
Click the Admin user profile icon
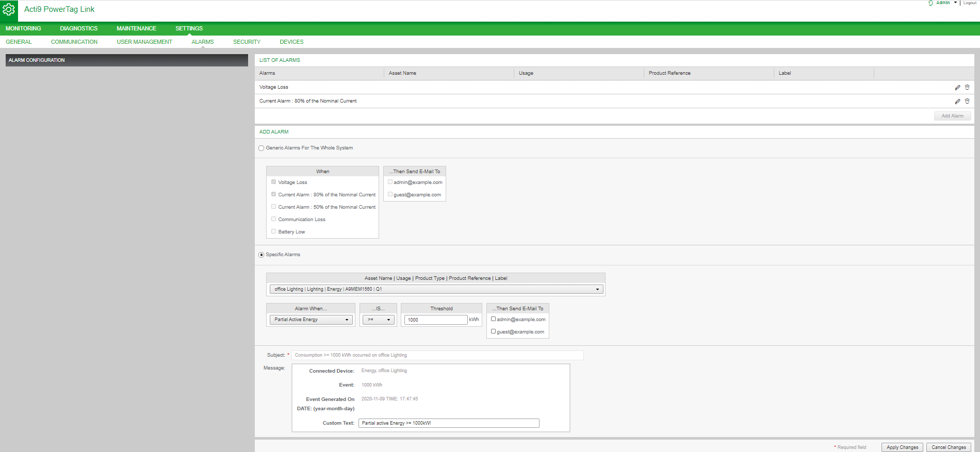[x=930, y=3]
